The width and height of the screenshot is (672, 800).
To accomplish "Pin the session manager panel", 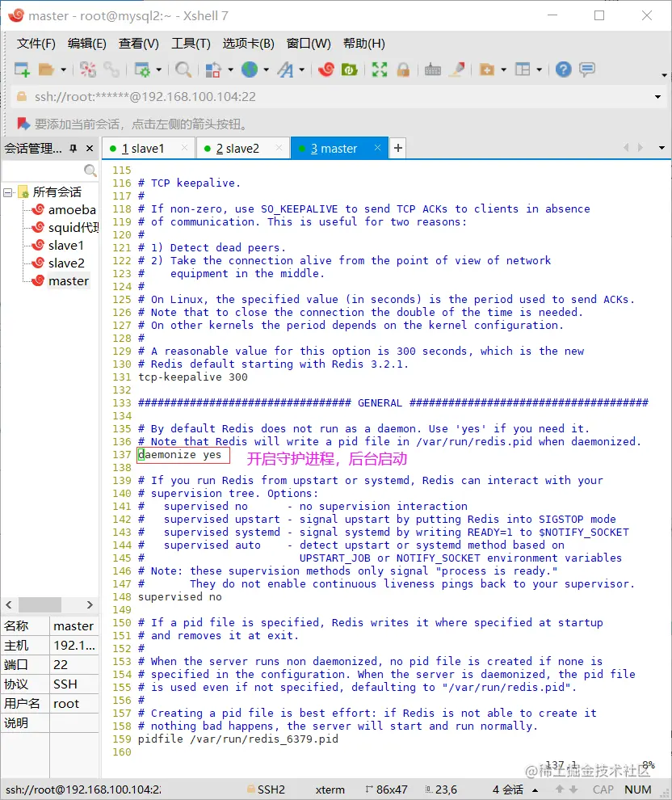I will 73,149.
